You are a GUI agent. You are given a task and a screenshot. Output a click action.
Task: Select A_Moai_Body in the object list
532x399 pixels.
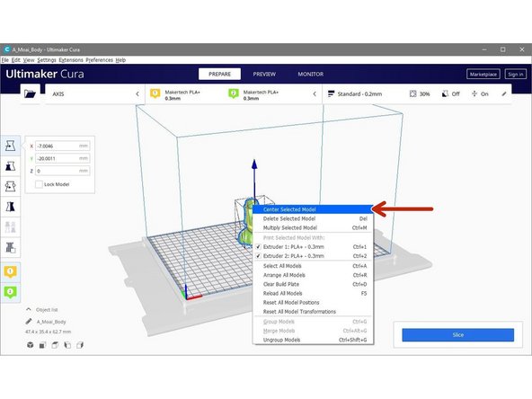(51, 322)
